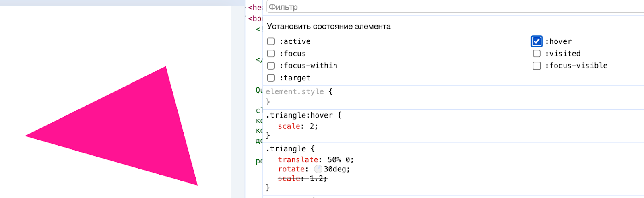Toggle the :visited checkbox on
This screenshot has width=644, height=198.
[537, 54]
